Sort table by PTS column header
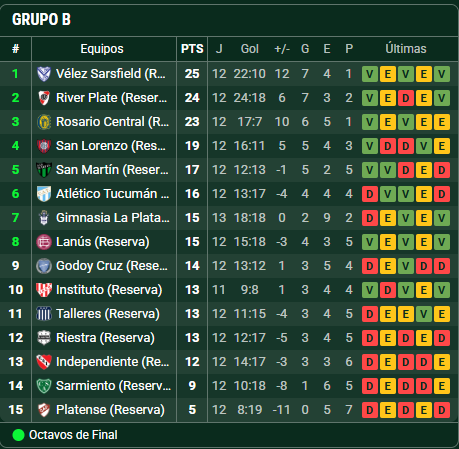Viewport: 459px width, 449px height. pyautogui.click(x=192, y=49)
